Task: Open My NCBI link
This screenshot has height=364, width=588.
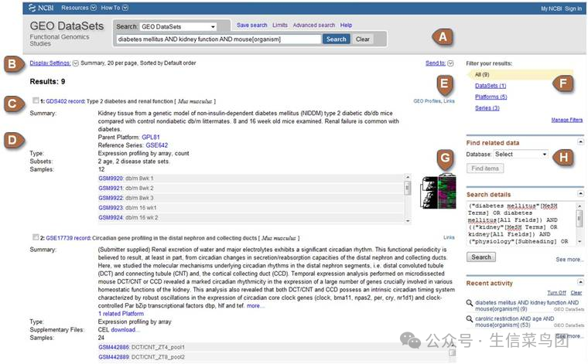Action: click(x=551, y=9)
